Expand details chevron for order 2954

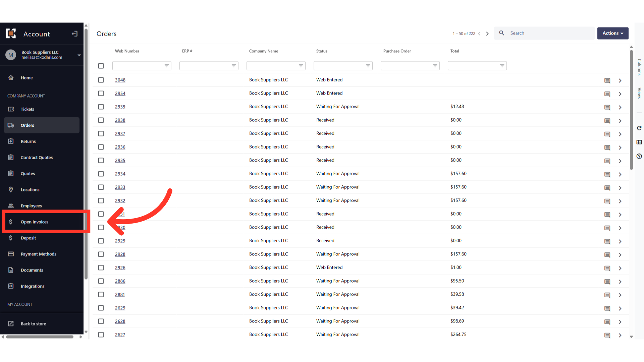coord(620,94)
